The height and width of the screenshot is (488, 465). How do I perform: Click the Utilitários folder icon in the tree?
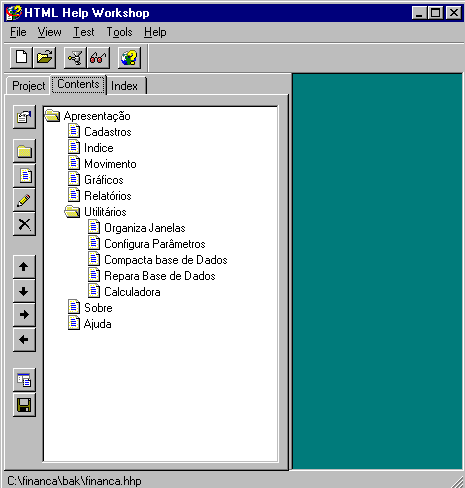coord(72,212)
